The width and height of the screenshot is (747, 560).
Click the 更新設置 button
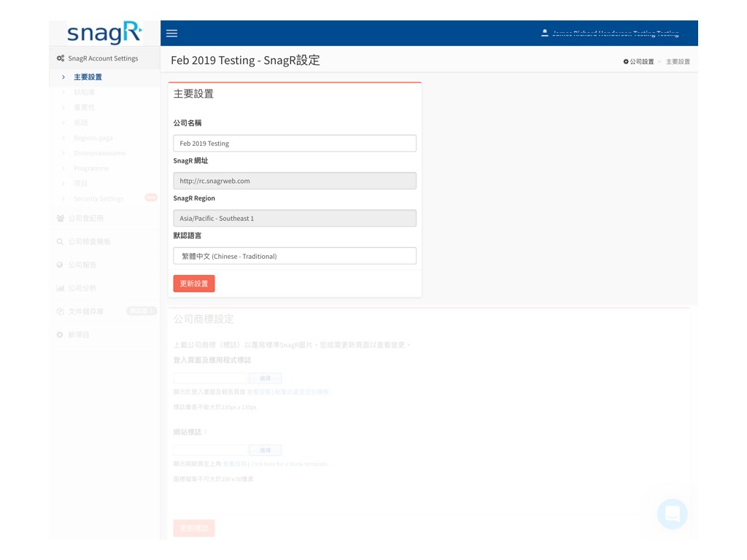point(194,284)
